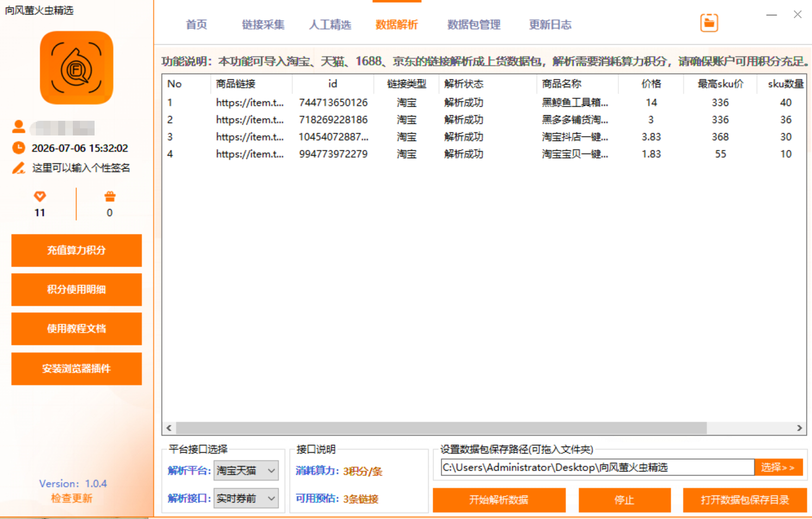
Task: Click the 充值算力积分 button
Action: coord(77,250)
